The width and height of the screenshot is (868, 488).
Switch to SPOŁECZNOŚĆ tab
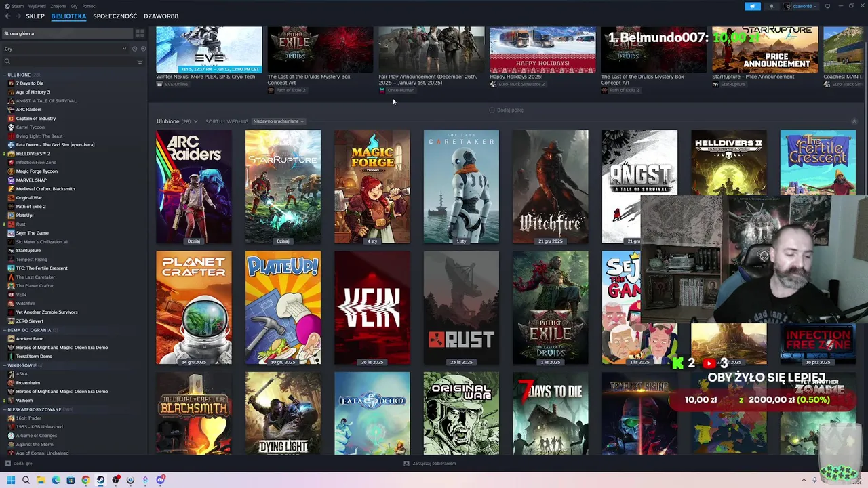click(x=115, y=16)
